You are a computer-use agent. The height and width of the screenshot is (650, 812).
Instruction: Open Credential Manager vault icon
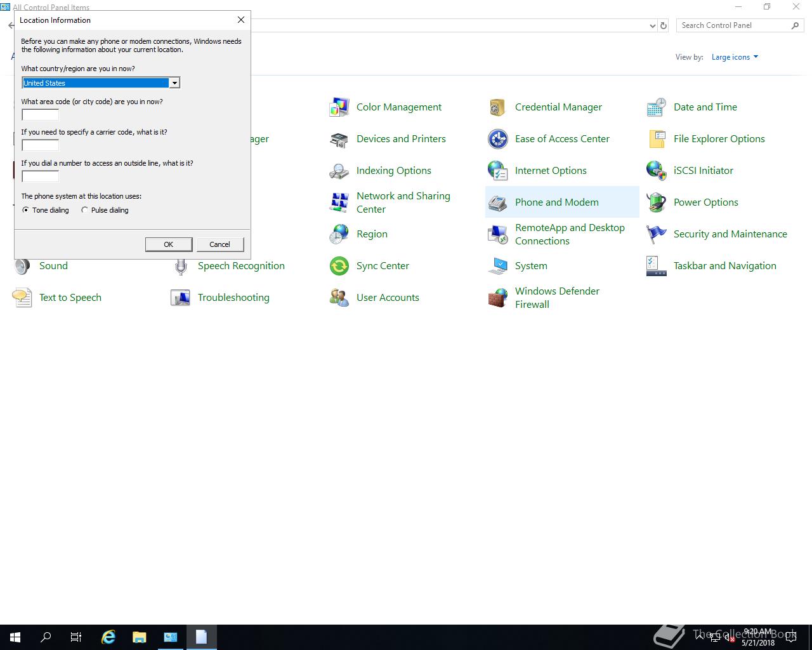497,107
